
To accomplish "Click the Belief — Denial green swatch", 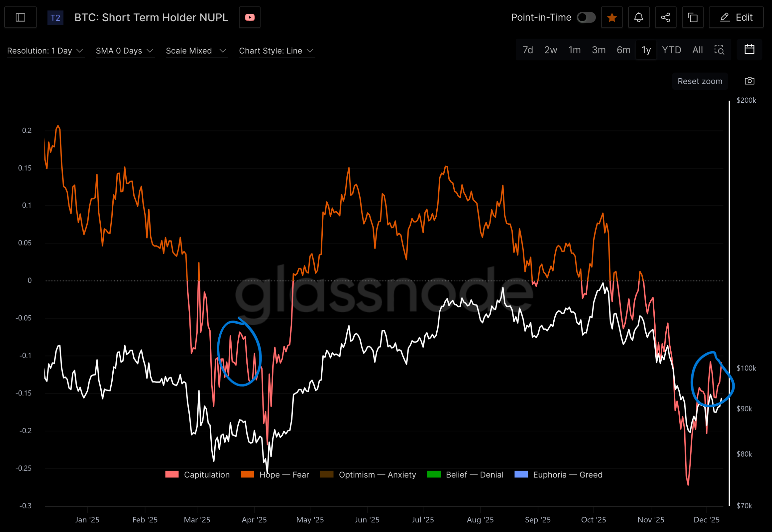I will click(x=434, y=474).
